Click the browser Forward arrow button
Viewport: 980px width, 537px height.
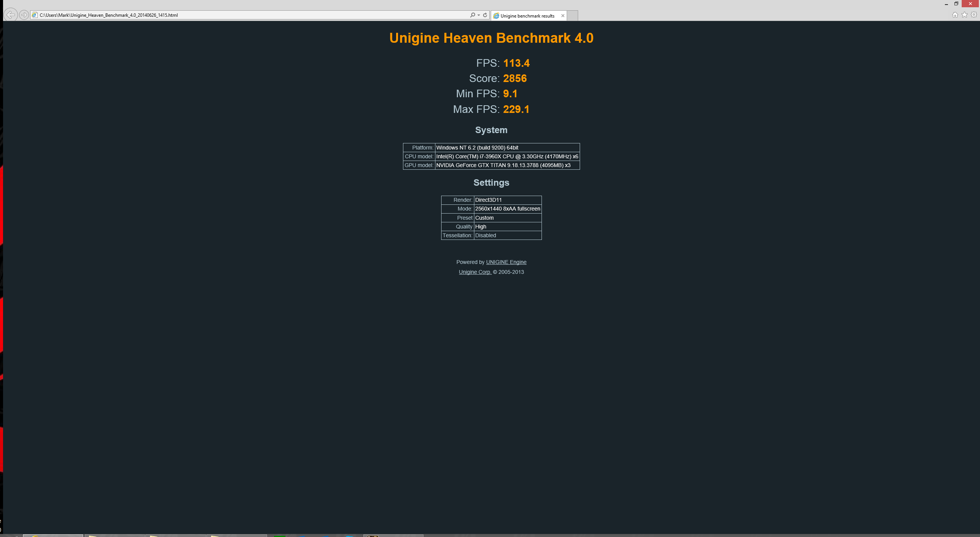(24, 15)
